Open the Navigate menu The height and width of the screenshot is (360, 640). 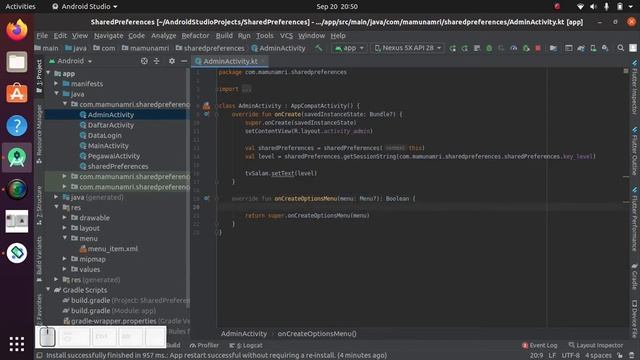[108, 36]
